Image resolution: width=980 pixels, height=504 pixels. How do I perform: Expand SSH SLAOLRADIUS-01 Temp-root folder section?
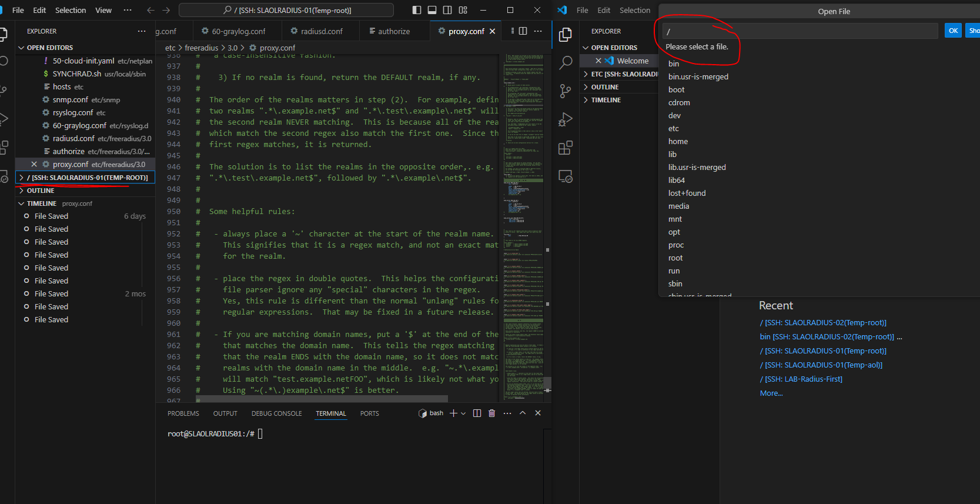85,178
